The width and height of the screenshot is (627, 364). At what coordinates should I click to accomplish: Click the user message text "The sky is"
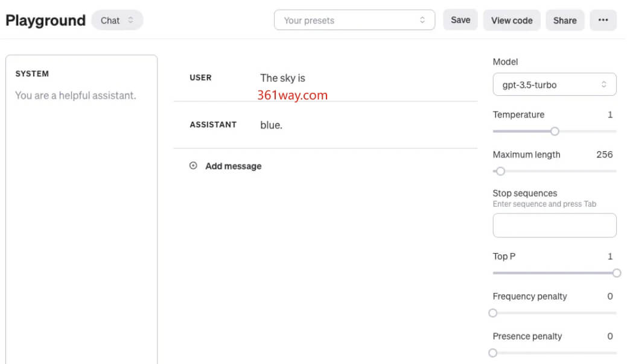point(282,78)
